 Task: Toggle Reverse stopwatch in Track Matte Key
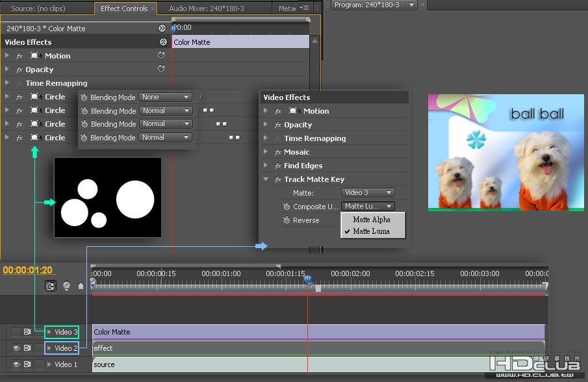click(x=287, y=220)
